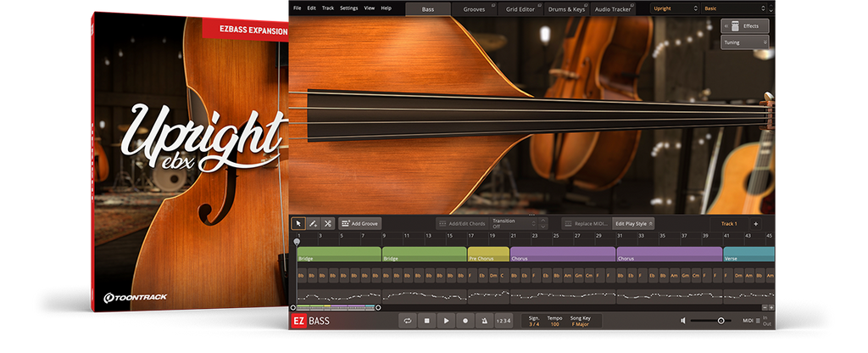Detach the Grooves tab window

point(493,5)
